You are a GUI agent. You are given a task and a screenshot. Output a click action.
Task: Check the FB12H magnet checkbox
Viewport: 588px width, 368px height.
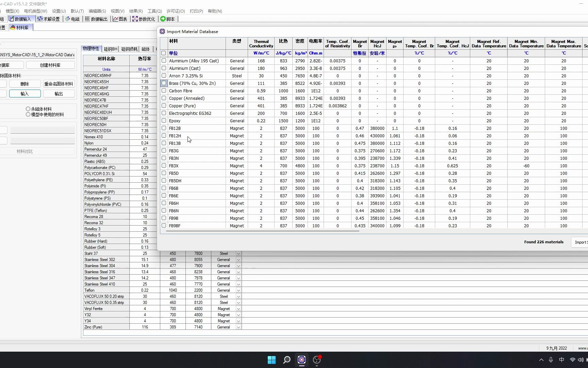[x=164, y=136]
